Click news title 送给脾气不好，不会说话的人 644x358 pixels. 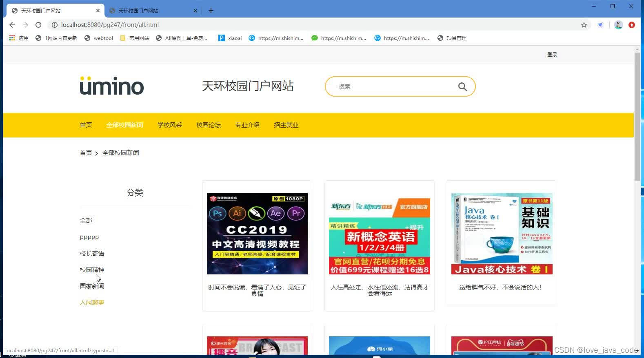pos(500,287)
